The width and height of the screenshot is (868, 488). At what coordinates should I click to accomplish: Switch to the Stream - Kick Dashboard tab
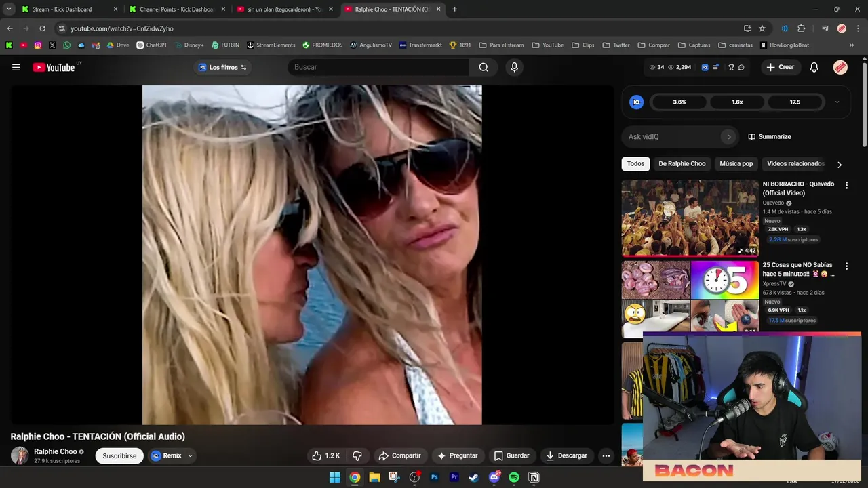(68, 9)
